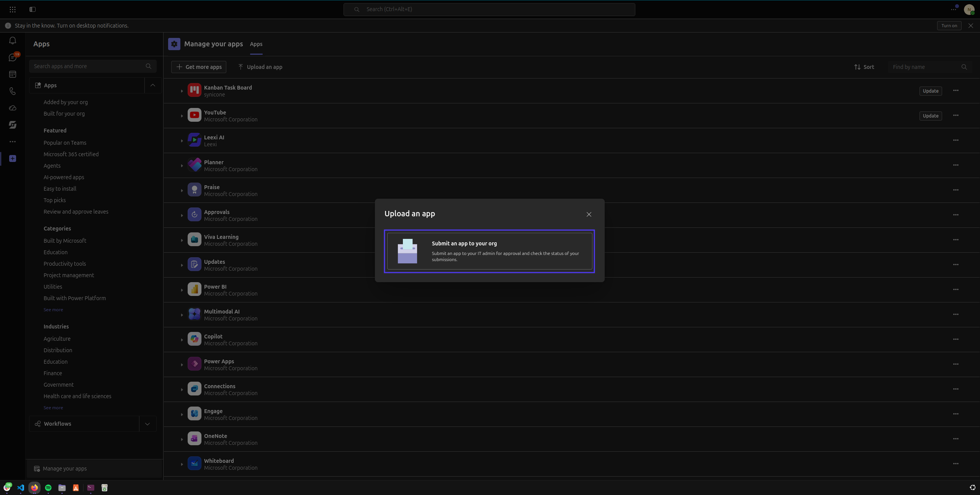Launch Visual Studio Code from taskbar
This screenshot has height=495, width=980.
(x=21, y=487)
